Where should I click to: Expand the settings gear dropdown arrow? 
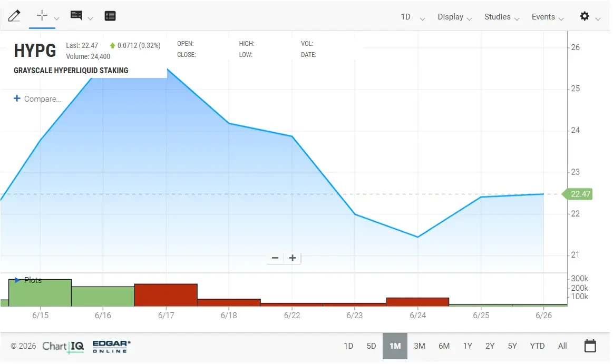click(598, 19)
